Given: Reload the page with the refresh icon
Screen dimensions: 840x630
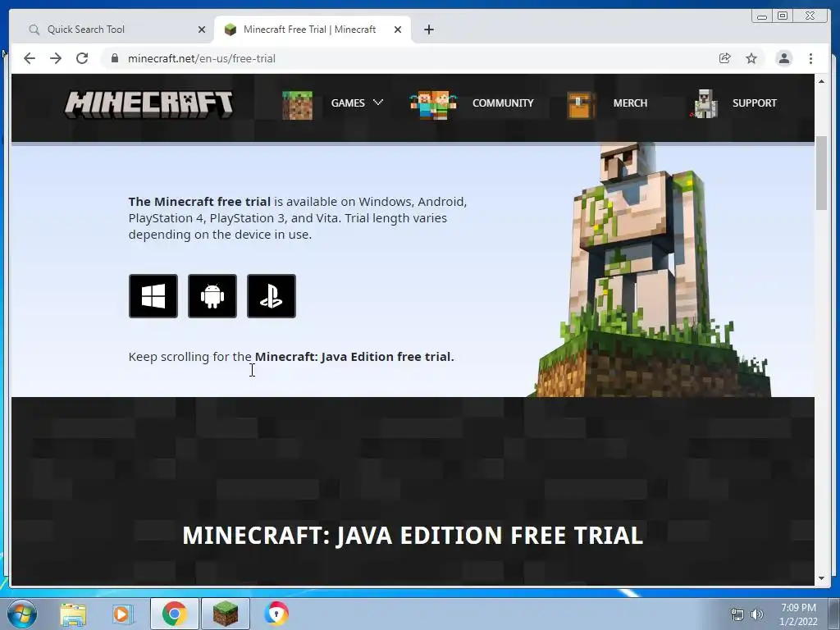Looking at the screenshot, I should click(82, 58).
